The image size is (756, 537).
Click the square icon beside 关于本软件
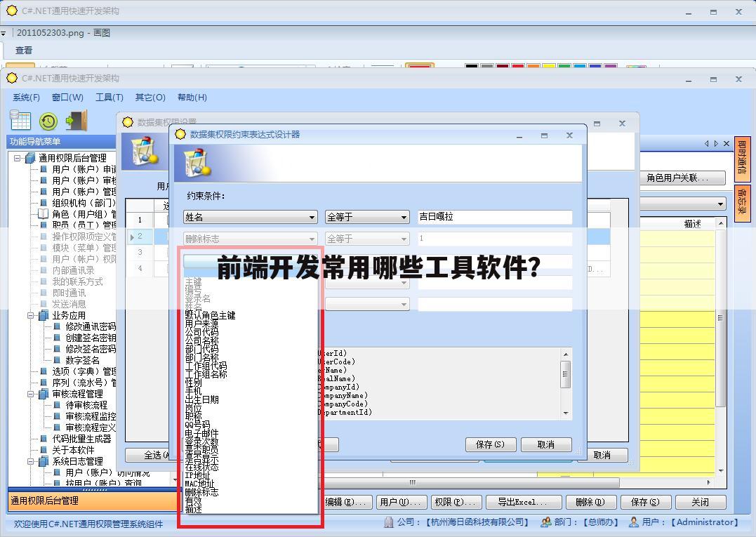point(44,450)
